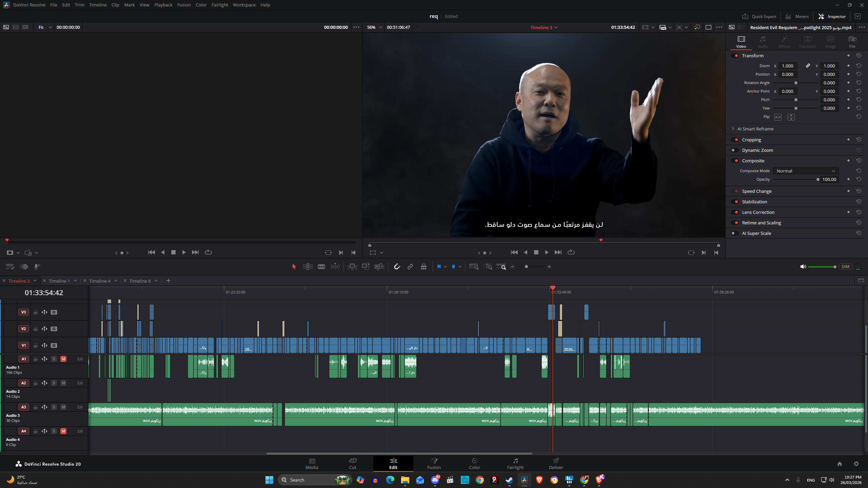Open the Playback menu
The height and width of the screenshot is (488, 868).
click(x=163, y=5)
